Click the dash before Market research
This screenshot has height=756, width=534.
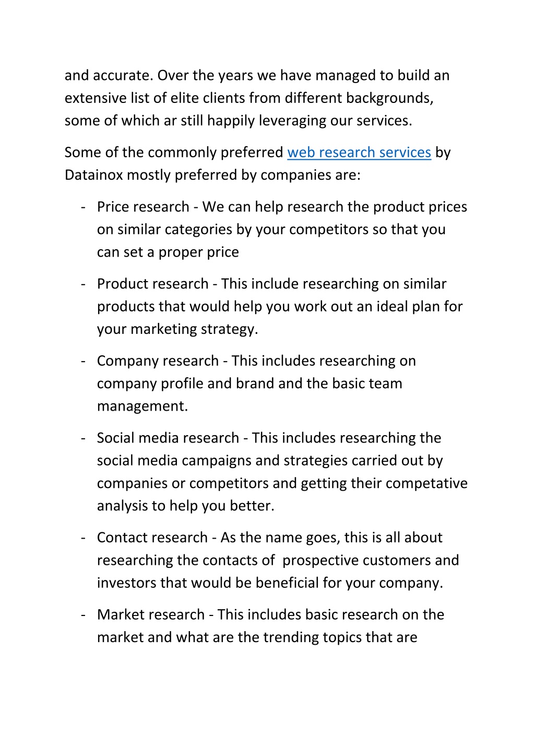[84, 615]
